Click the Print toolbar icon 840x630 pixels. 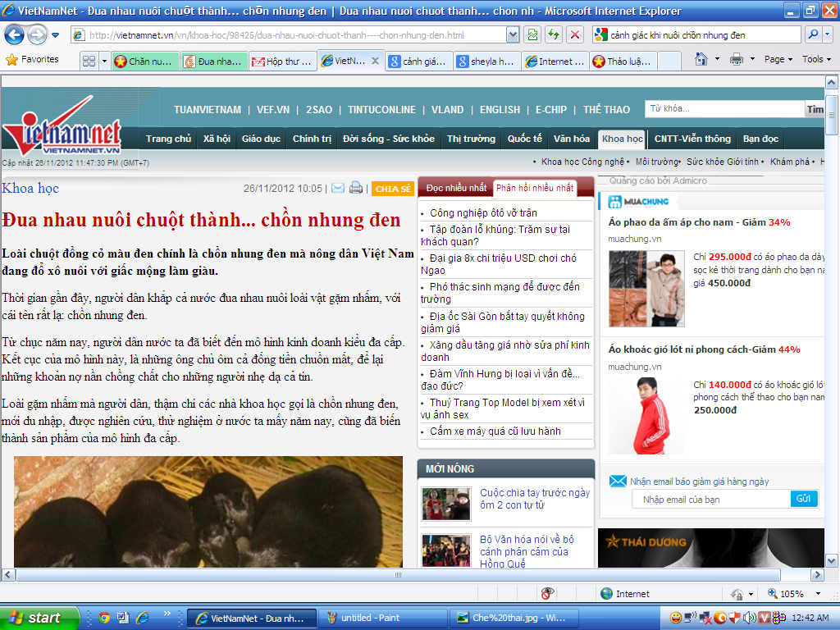coord(736,59)
